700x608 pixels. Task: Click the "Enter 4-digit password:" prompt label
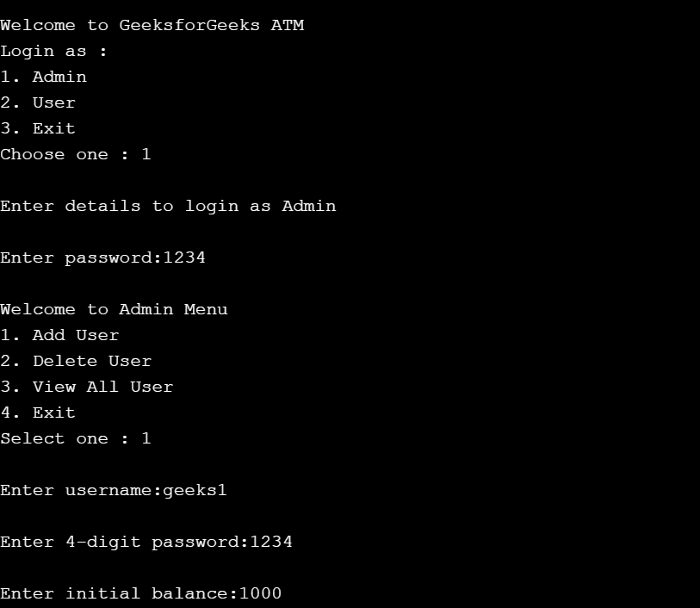(124, 542)
